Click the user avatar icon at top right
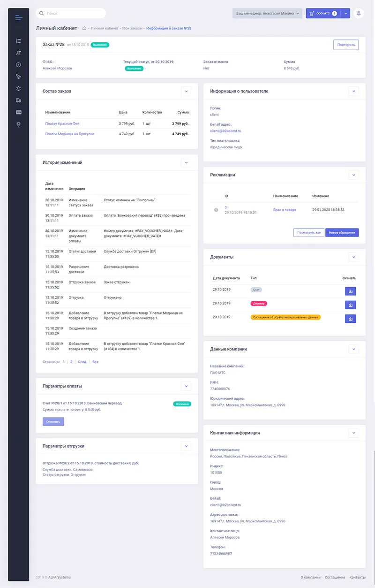The width and height of the screenshot is (375, 588). (x=359, y=14)
